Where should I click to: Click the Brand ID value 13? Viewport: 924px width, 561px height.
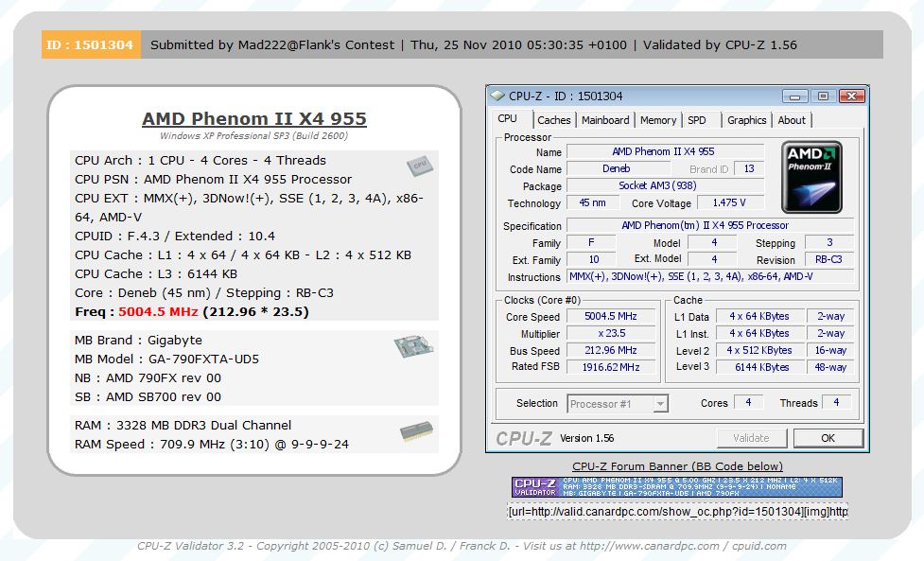(x=749, y=169)
